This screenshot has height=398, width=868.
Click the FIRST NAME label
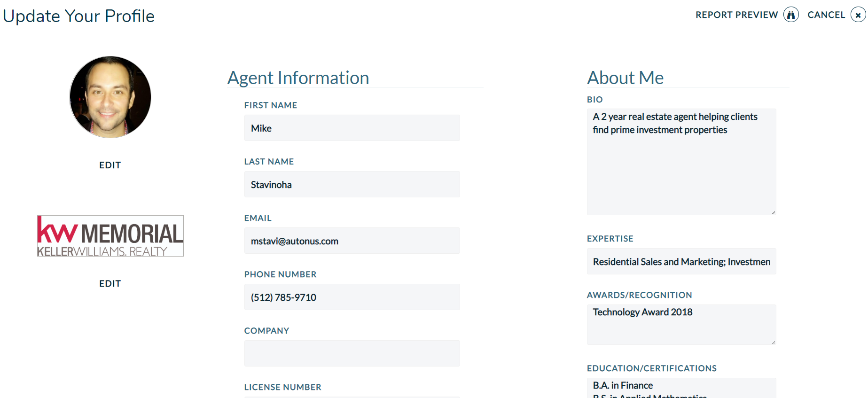271,105
